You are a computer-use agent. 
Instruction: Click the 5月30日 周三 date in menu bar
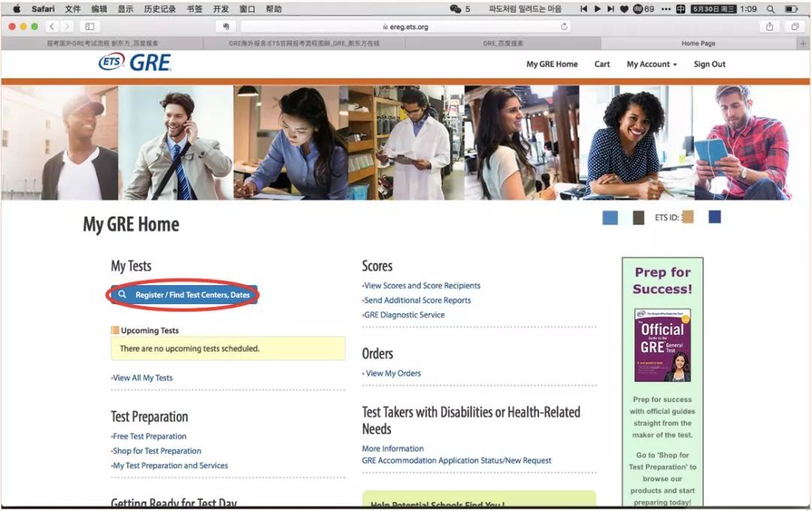coord(714,9)
